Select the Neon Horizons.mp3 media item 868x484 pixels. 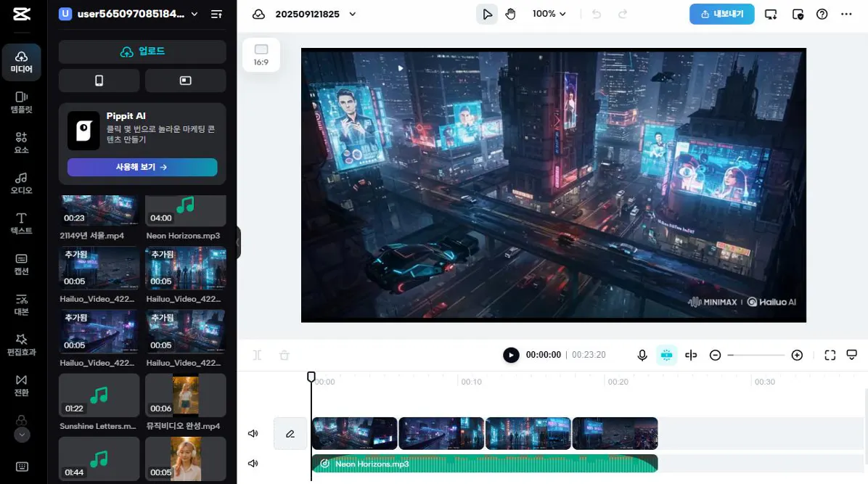[x=186, y=210]
